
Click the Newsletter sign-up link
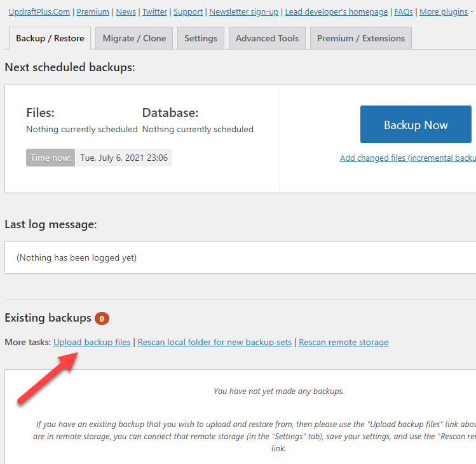pyautogui.click(x=244, y=11)
